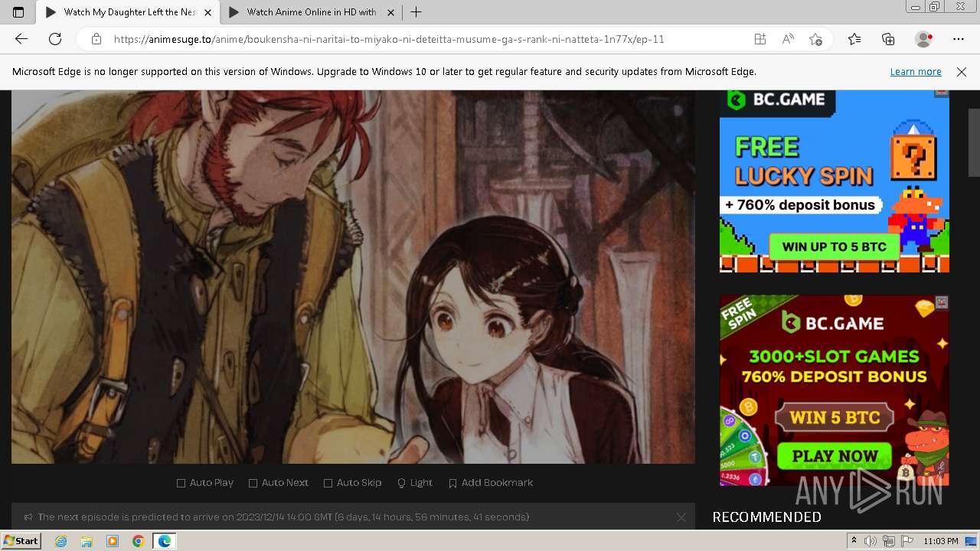
Task: Click the animesuge.to address bar
Action: coord(389,39)
